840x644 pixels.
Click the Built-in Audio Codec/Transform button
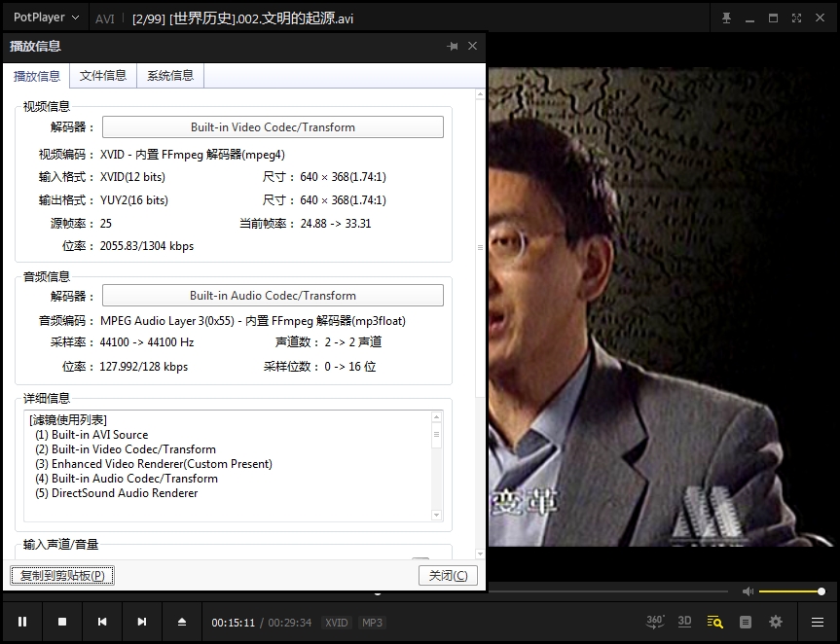point(273,296)
